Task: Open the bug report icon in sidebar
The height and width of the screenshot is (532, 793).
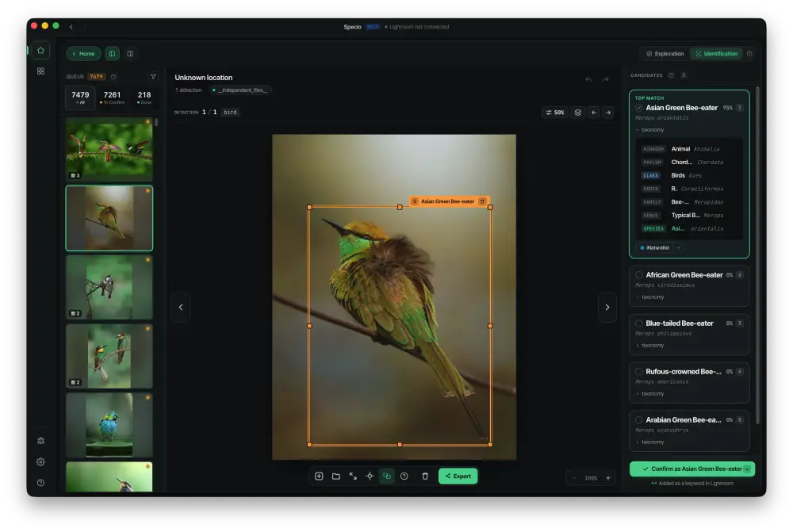Action: 41,441
